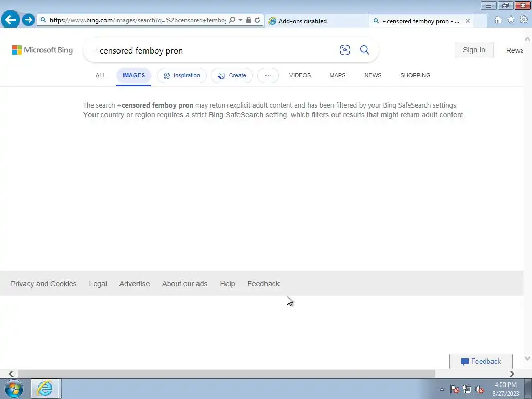Open the Rewards link
Viewport: 532px width, 399px height.
click(x=514, y=50)
